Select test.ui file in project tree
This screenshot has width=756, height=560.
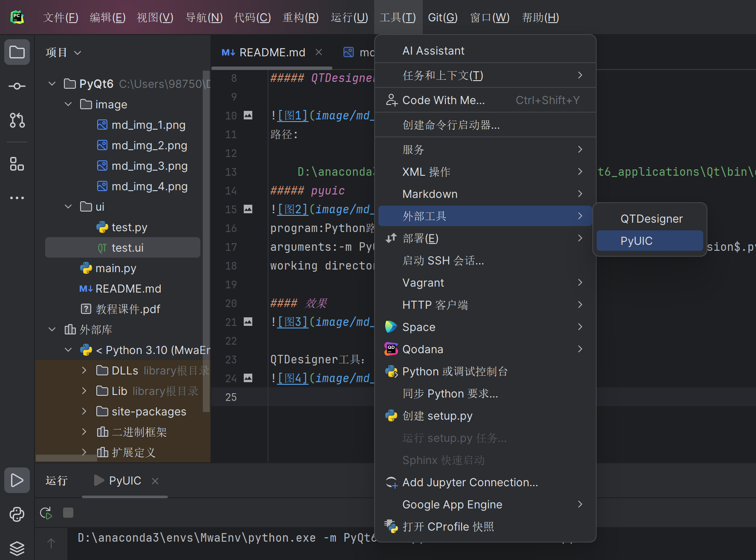(x=123, y=247)
